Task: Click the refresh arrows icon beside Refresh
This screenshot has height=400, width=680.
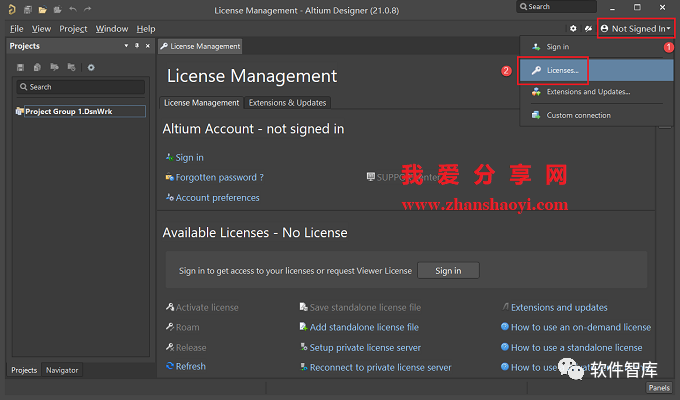Action: [x=170, y=366]
